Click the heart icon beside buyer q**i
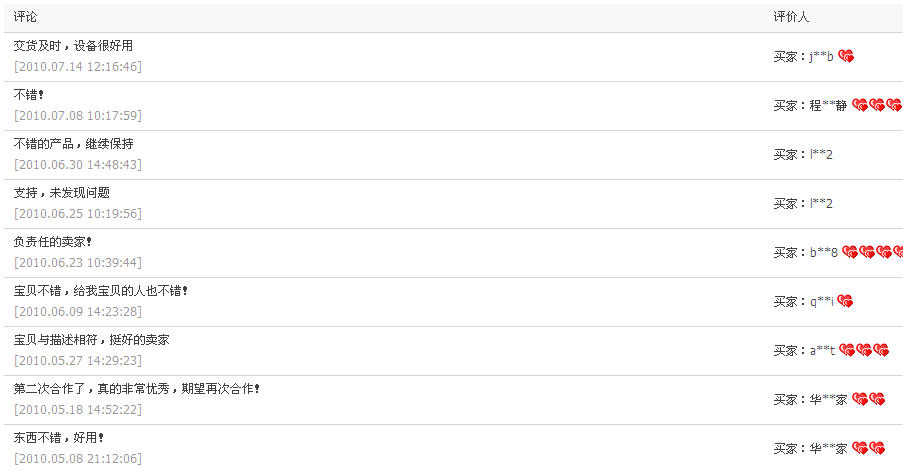The image size is (903, 471). coord(845,301)
